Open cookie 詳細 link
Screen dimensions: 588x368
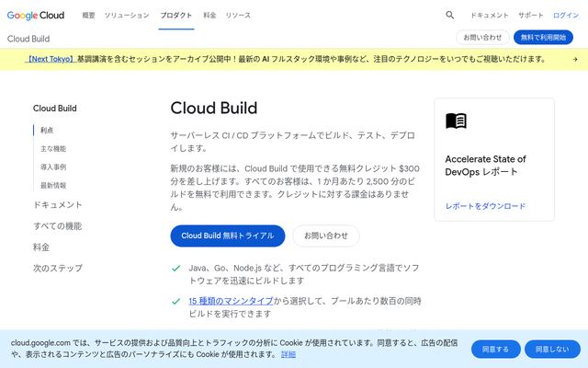(288, 354)
